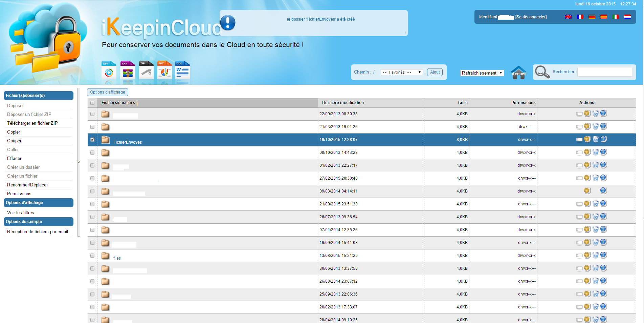Click rename icon in 27/02/2015 20:30:40 row
This screenshot has width=644, height=323.
point(579,178)
